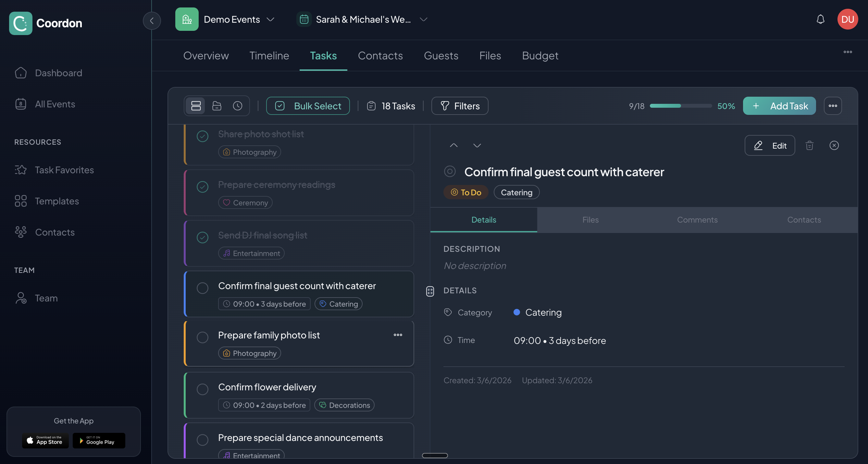
Task: Switch to the Comments tab
Action: (697, 220)
